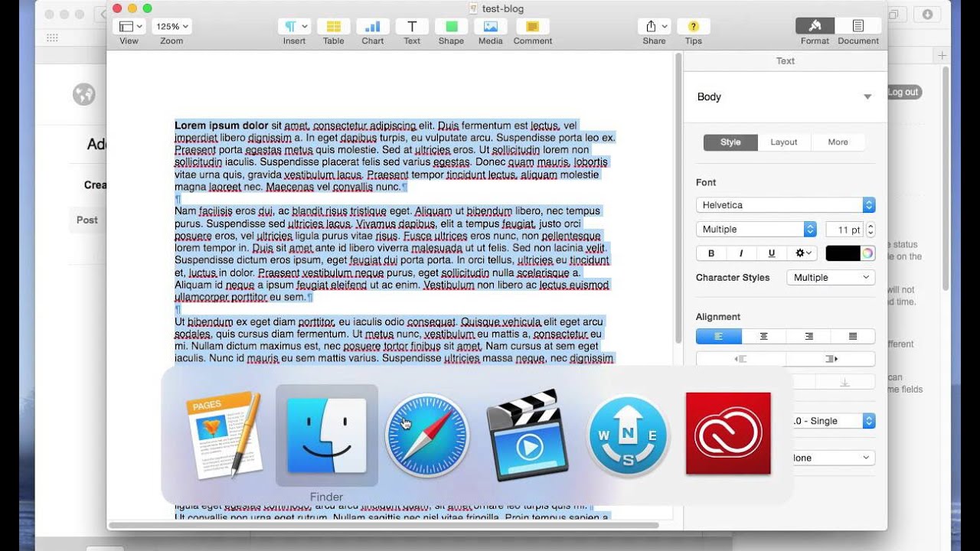
Task: Show the Tips button
Action: coord(694,27)
